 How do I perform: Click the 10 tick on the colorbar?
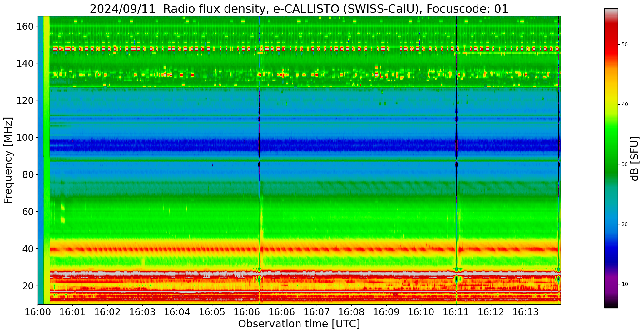pos(625,284)
